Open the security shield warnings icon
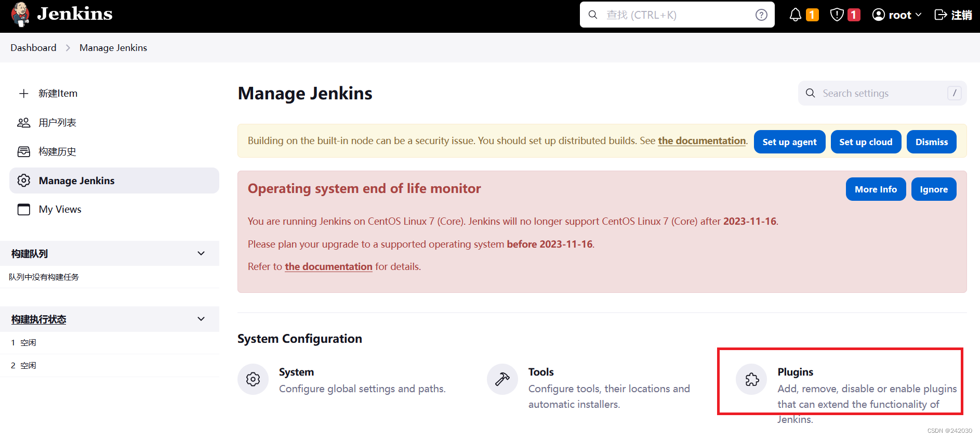 pos(837,15)
